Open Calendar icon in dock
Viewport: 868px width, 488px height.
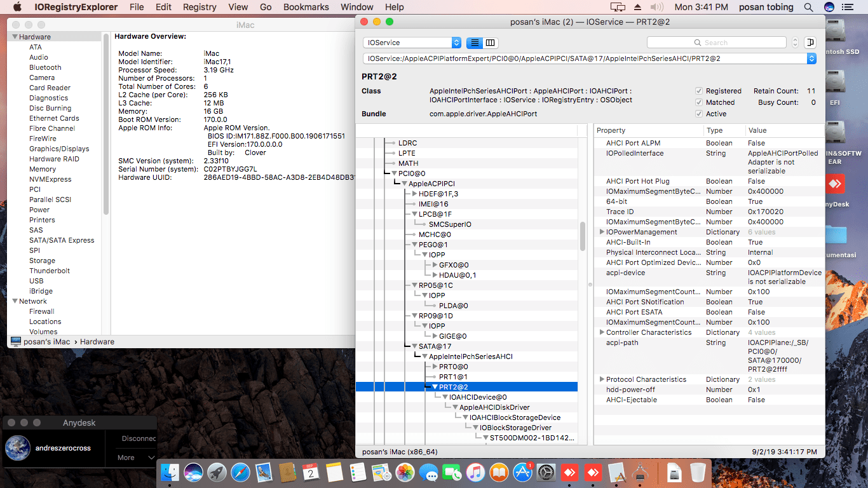(311, 473)
